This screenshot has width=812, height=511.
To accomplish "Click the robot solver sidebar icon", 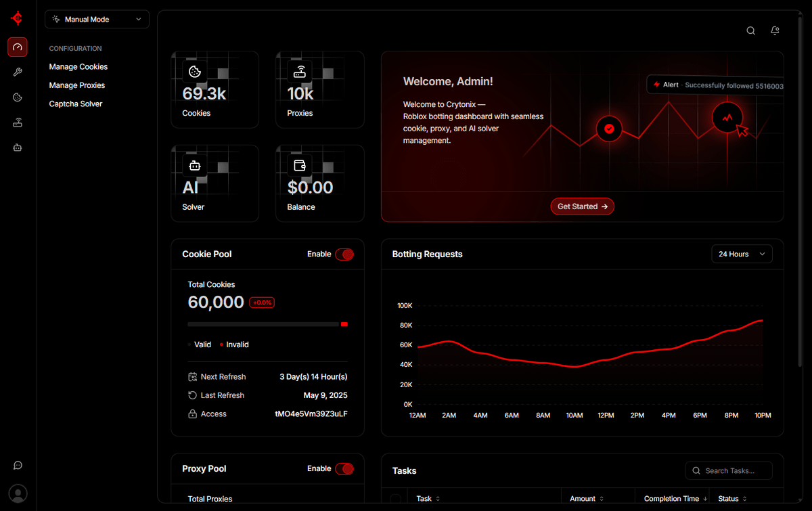I will click(x=18, y=148).
